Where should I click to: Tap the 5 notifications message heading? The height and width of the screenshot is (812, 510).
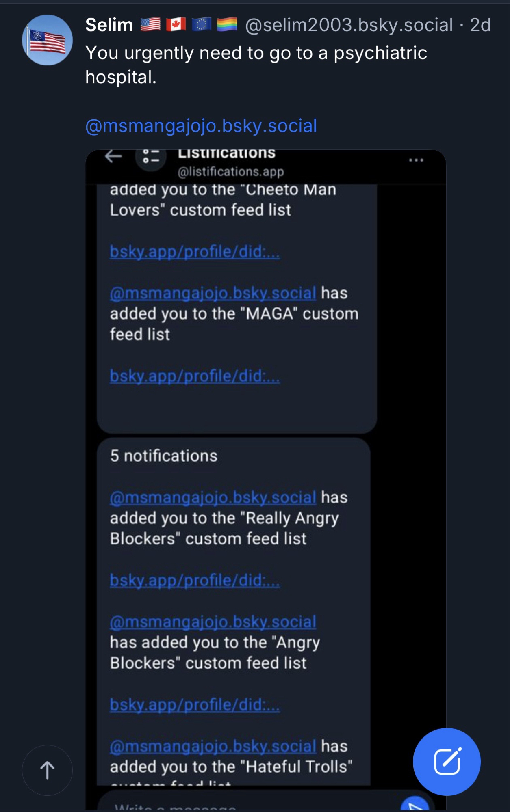[x=164, y=456]
